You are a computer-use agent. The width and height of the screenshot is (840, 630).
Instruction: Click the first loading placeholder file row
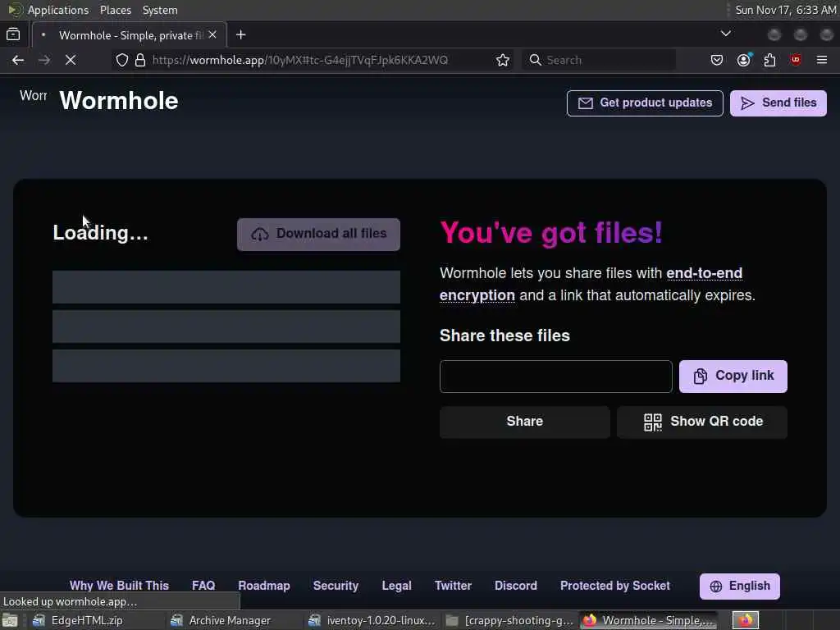click(x=226, y=287)
